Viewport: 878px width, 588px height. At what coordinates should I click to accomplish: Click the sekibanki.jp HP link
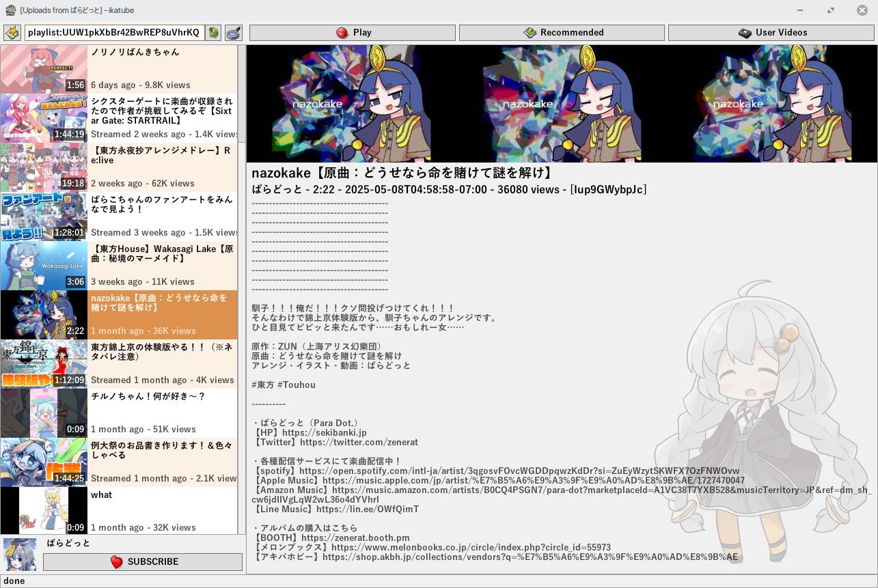(x=324, y=433)
